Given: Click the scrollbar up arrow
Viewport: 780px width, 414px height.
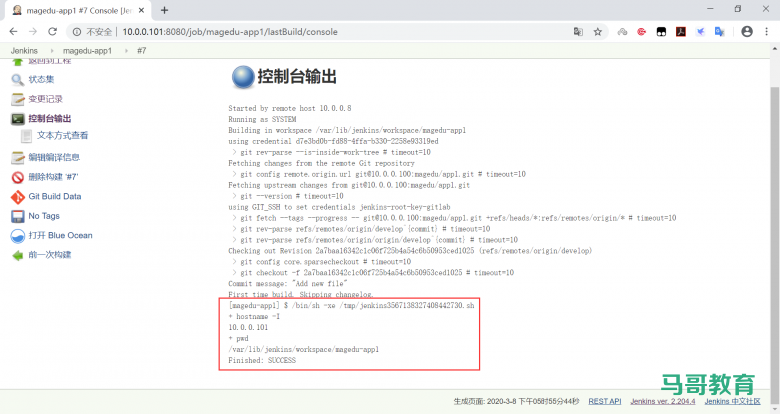Looking at the screenshot, I should point(775,48).
